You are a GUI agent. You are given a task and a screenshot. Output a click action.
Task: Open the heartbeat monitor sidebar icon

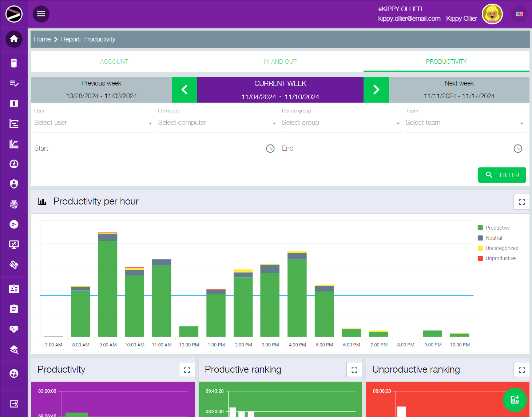pos(14,329)
